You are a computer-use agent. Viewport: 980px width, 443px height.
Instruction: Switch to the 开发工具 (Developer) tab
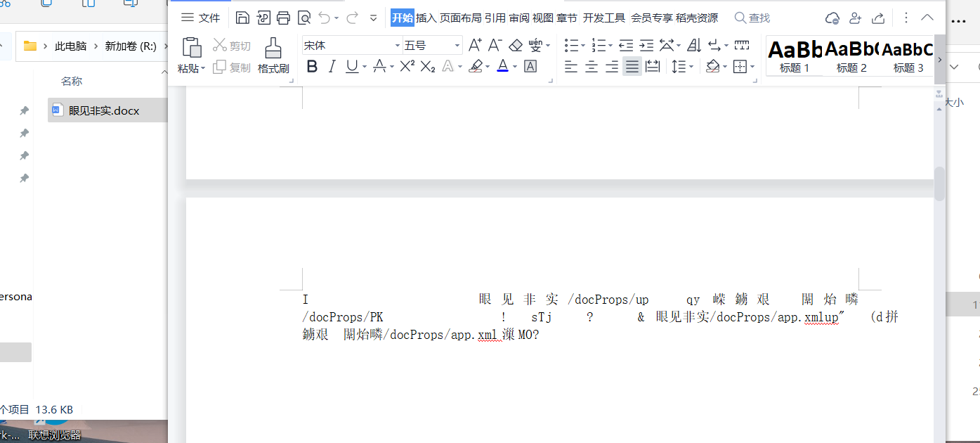(603, 18)
